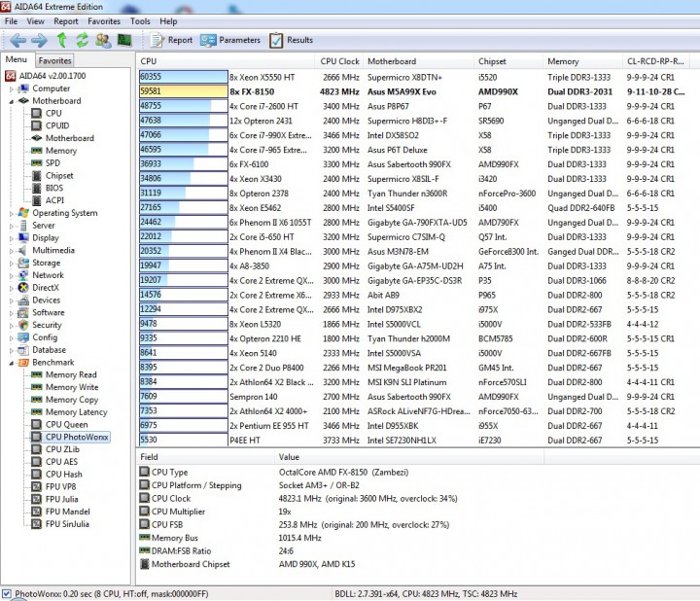Viewport: 700px width, 601px height.
Task: Select the BIOS tree item
Action: pyautogui.click(x=54, y=188)
